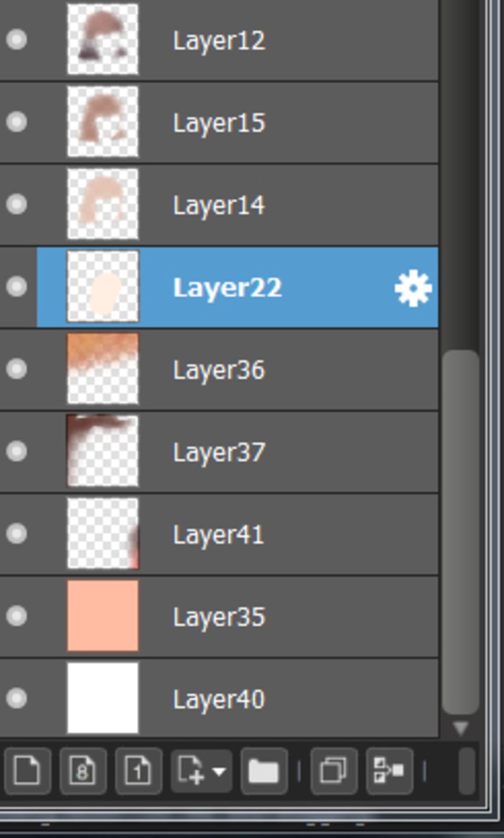
Task: Hide Layer40 white background layer
Action: [17, 698]
